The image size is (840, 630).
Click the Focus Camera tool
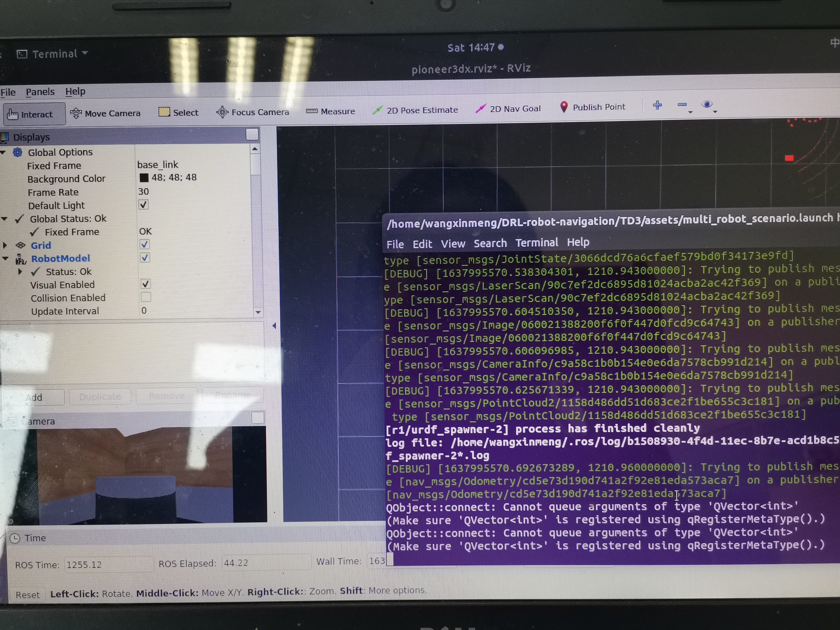(x=253, y=112)
